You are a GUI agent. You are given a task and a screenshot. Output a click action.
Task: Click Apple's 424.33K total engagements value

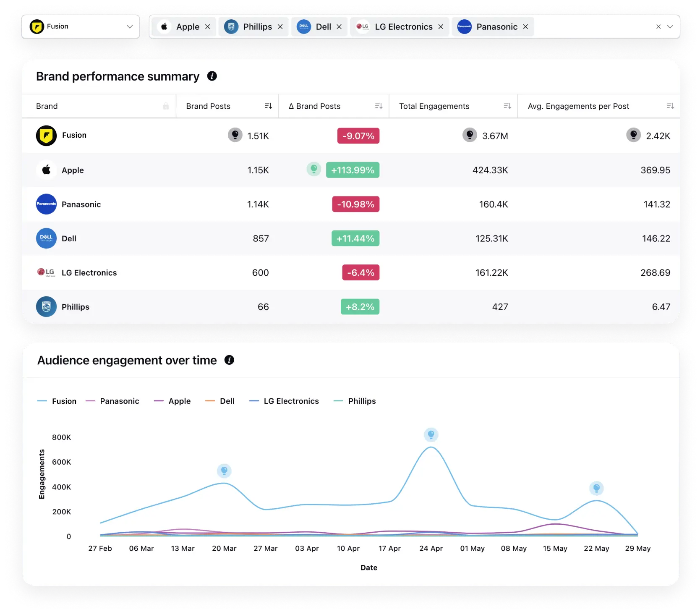pyautogui.click(x=490, y=170)
